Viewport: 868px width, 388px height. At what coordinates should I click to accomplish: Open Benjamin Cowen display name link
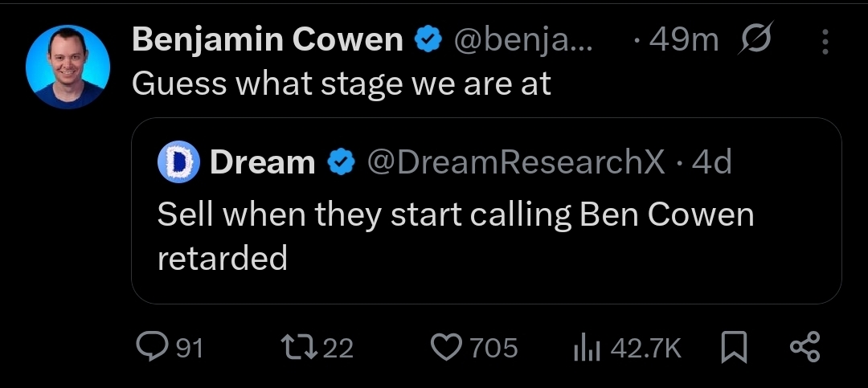point(268,40)
